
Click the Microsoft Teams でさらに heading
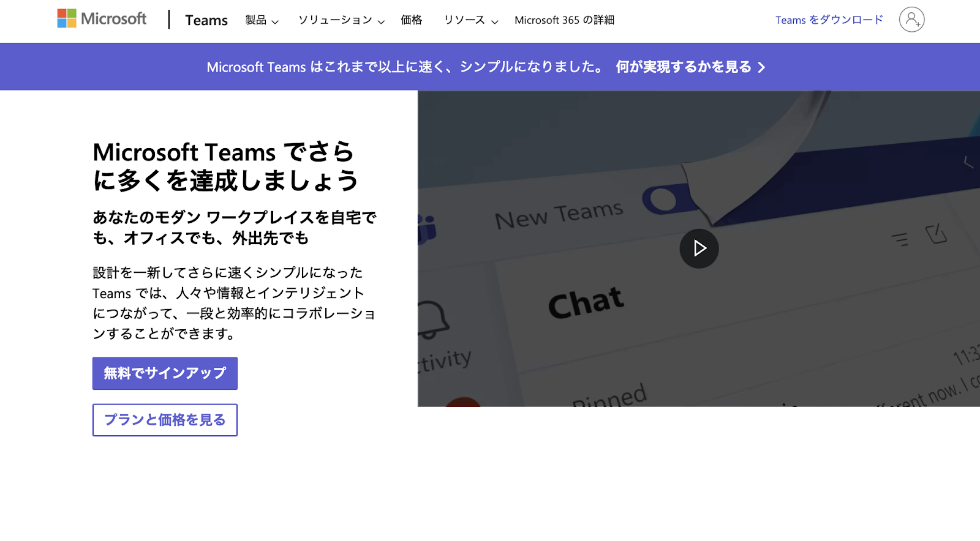pos(225,166)
